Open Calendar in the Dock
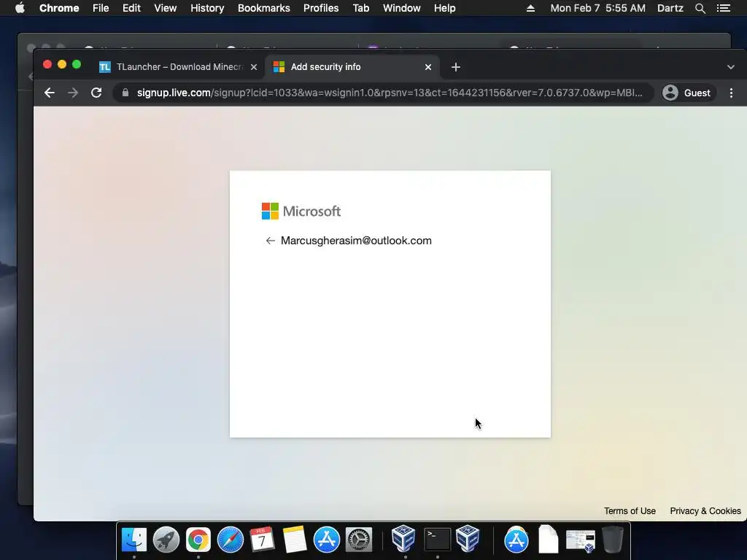 point(262,540)
